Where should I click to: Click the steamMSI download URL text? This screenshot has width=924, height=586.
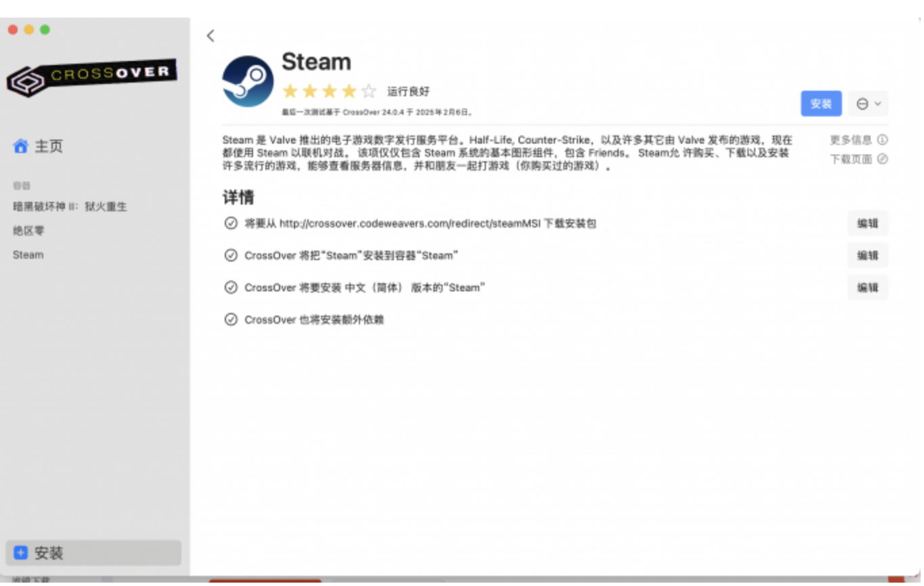click(x=409, y=223)
